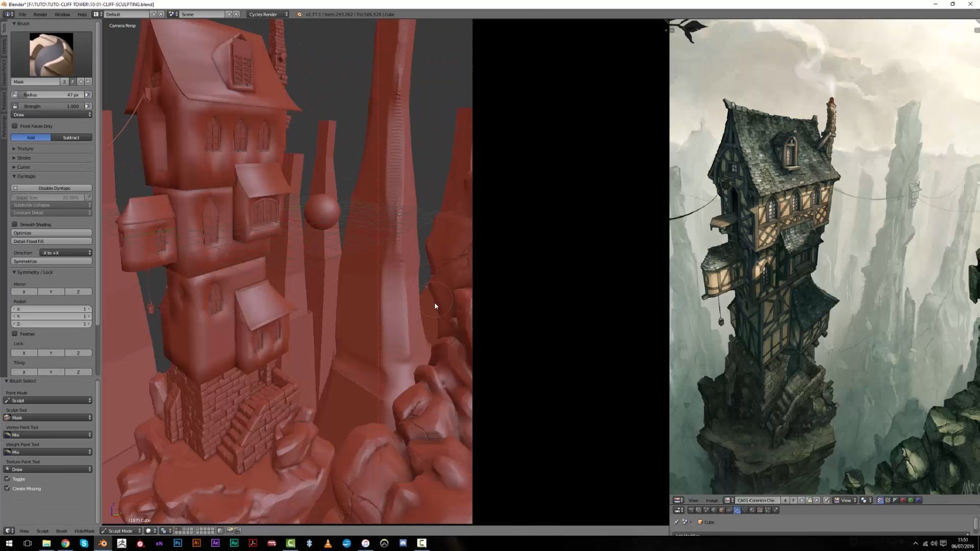
Task: Open the Render menu
Action: pos(40,14)
